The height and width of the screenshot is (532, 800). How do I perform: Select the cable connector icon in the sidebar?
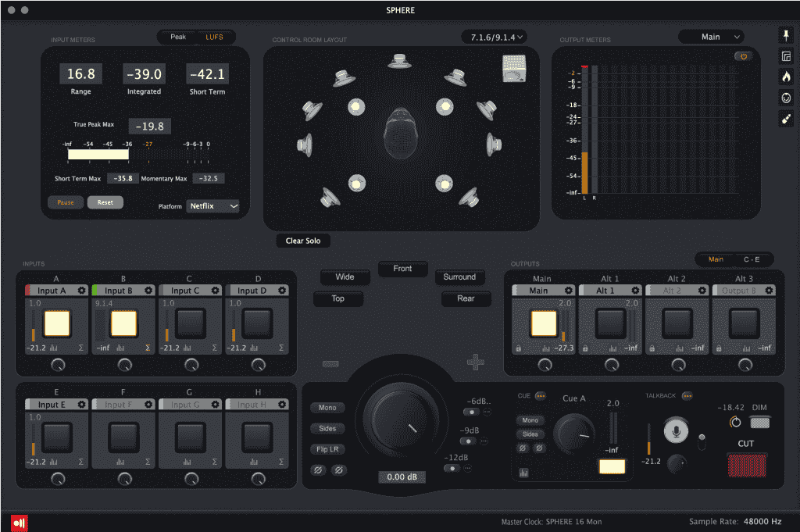[787, 119]
